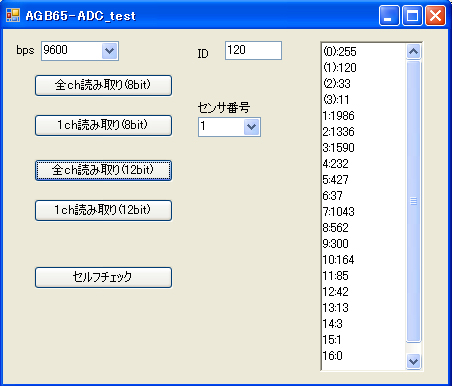Click the listbox scrollbar thumb
The height and width of the screenshot is (386, 452).
(x=413, y=201)
